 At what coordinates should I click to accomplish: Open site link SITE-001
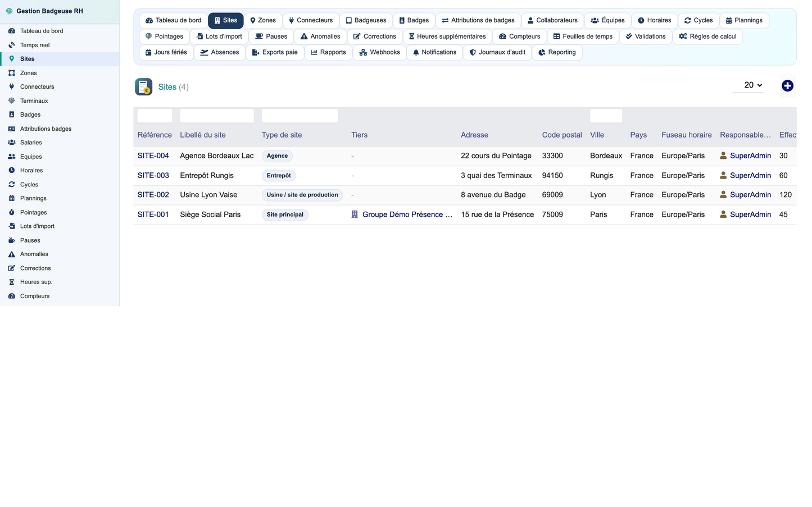point(153,214)
